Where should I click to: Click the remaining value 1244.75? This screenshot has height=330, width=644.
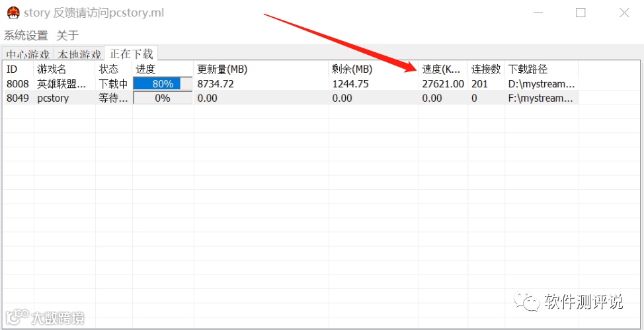coord(350,84)
